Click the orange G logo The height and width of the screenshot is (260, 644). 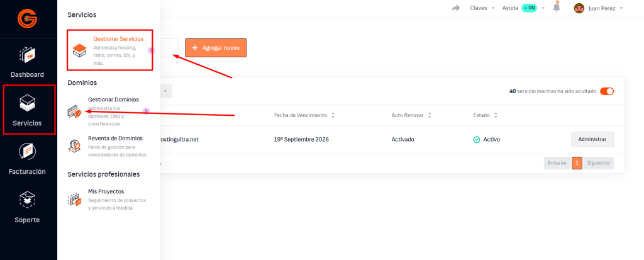click(28, 18)
